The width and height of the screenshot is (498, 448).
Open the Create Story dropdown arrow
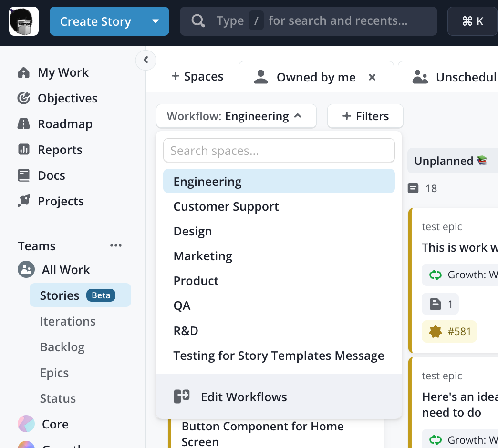click(156, 21)
